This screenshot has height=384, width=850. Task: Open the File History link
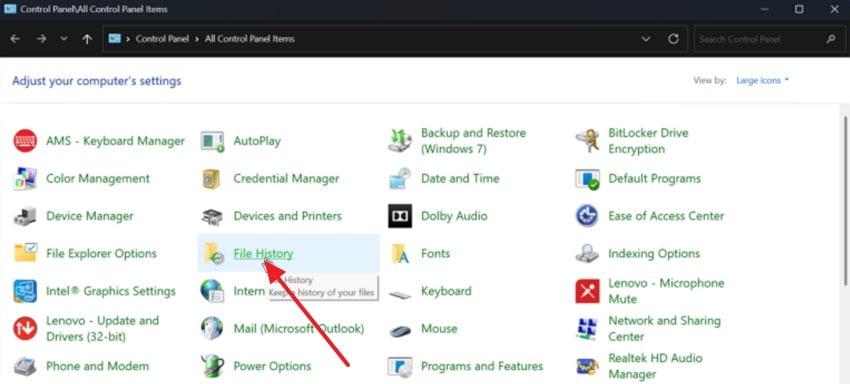[x=263, y=253]
